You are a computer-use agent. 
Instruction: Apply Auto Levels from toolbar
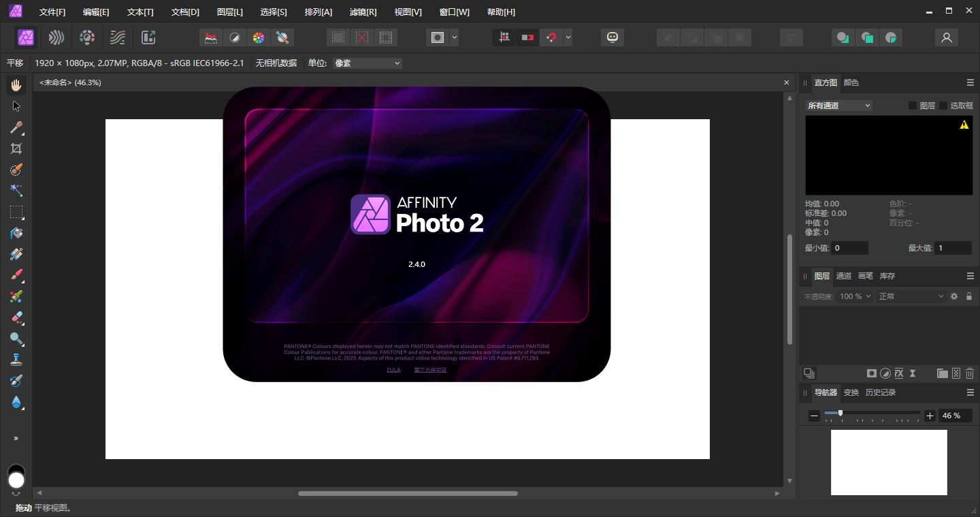[x=211, y=37]
